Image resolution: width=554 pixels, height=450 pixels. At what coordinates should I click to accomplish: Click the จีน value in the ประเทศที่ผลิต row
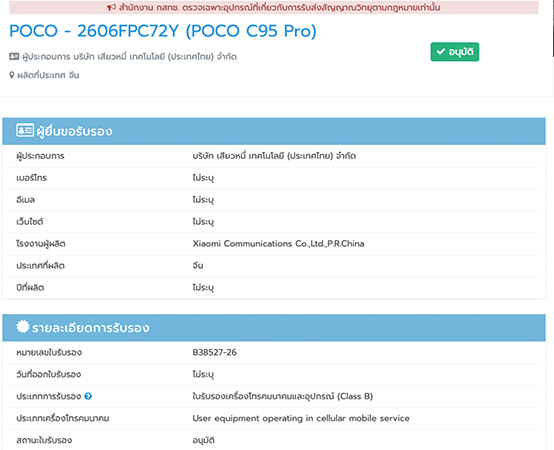[x=198, y=266]
